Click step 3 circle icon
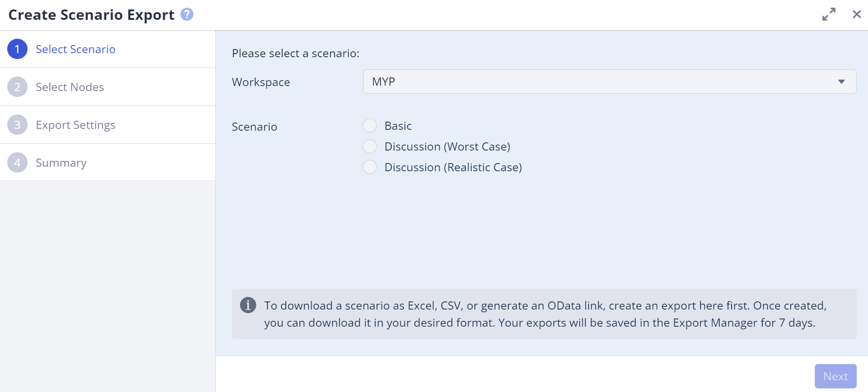Viewport: 868px width, 392px height. tap(18, 125)
